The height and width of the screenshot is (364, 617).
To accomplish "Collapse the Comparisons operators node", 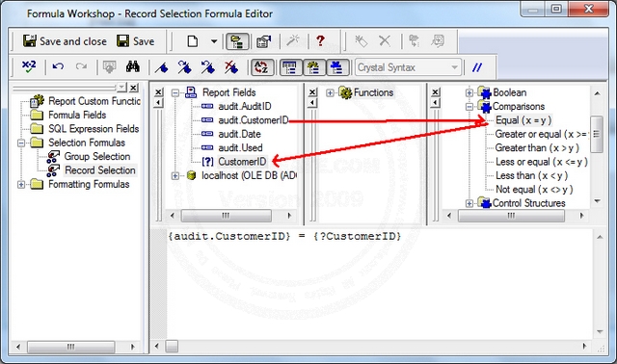I will 469,107.
